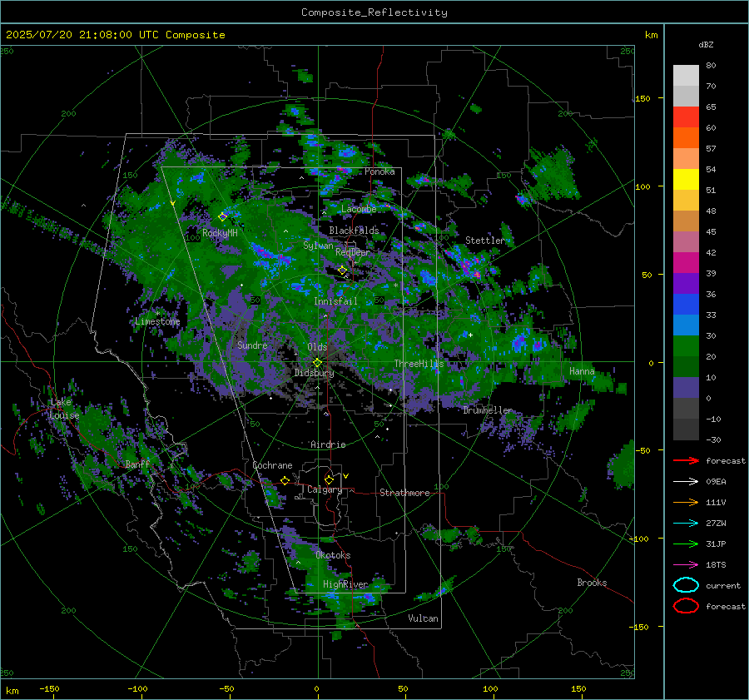Click the Banff town label
This screenshot has width=749, height=700.
pos(137,464)
